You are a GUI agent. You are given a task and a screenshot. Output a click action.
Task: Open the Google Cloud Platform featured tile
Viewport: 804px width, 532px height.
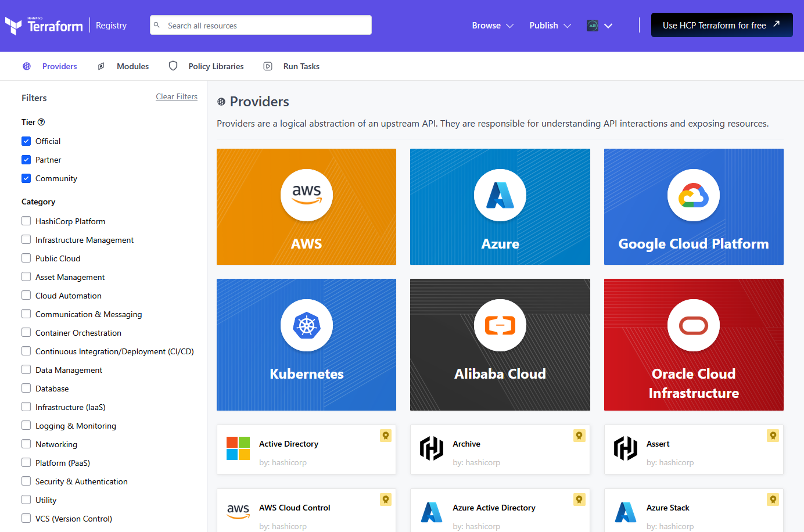[x=694, y=207]
